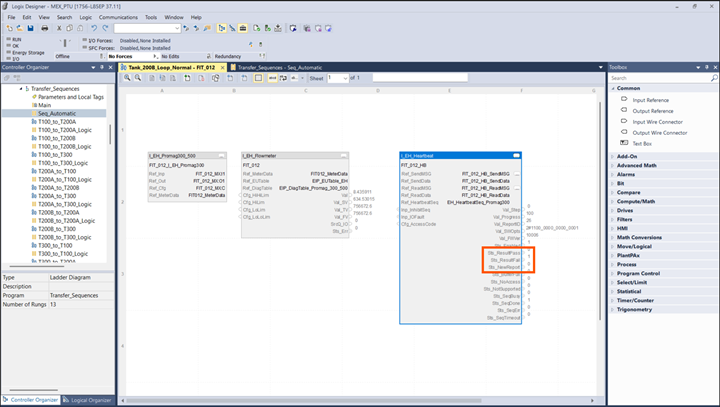This screenshot has width=720, height=407.
Task: Click the Undo arrow icon
Action: (94, 28)
